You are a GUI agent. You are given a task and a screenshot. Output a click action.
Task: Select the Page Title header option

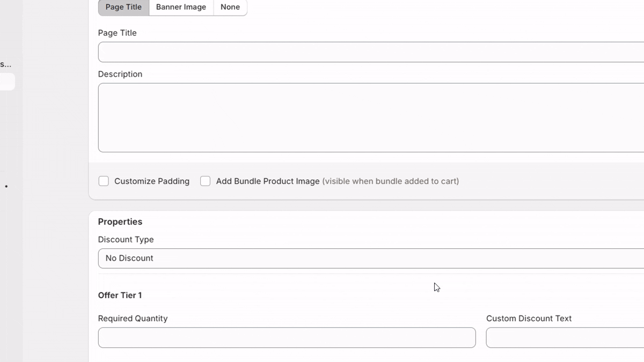click(123, 8)
